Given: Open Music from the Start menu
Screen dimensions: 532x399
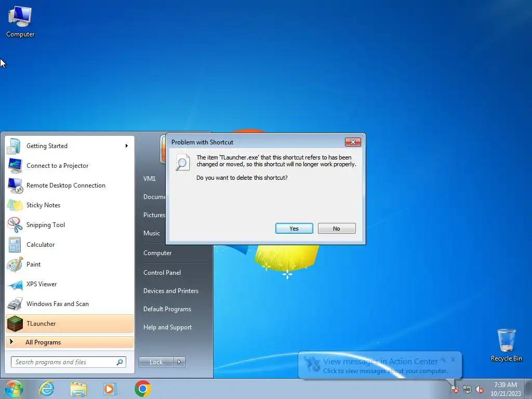Looking at the screenshot, I should click(151, 233).
